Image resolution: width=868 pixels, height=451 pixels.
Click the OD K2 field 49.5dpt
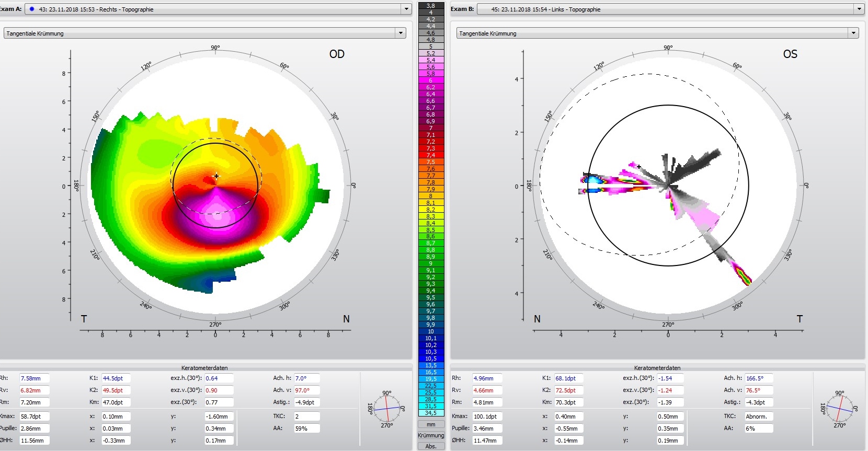[116, 390]
